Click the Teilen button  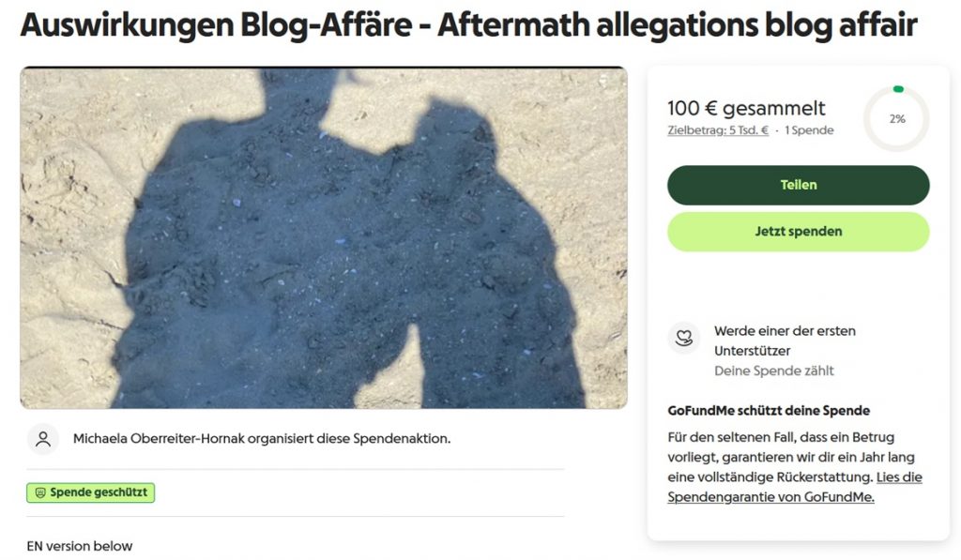tap(798, 185)
